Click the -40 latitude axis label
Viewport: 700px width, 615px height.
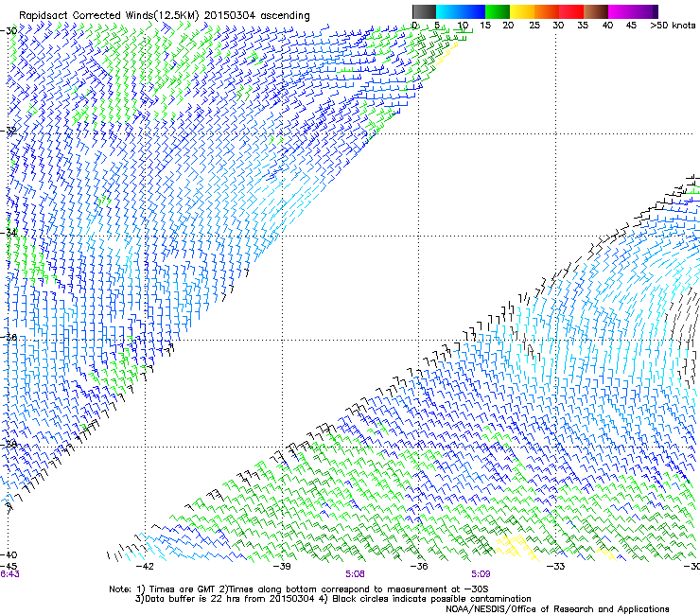9,554
